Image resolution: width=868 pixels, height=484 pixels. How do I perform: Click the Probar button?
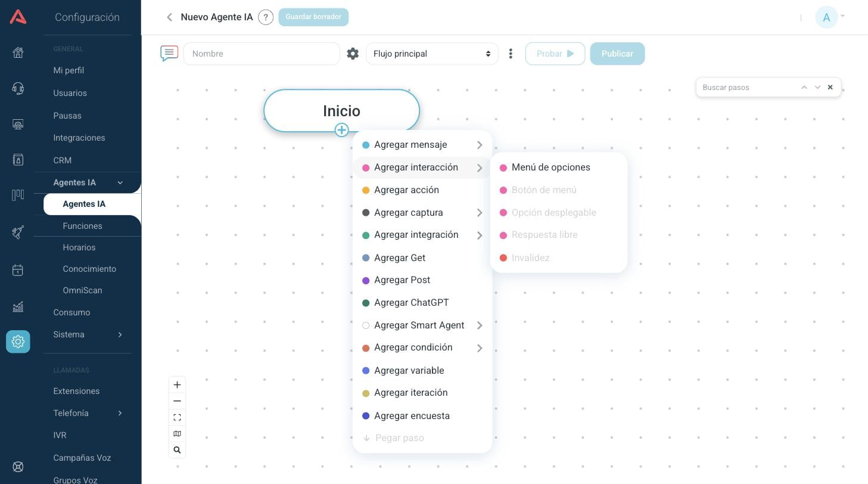tap(555, 54)
